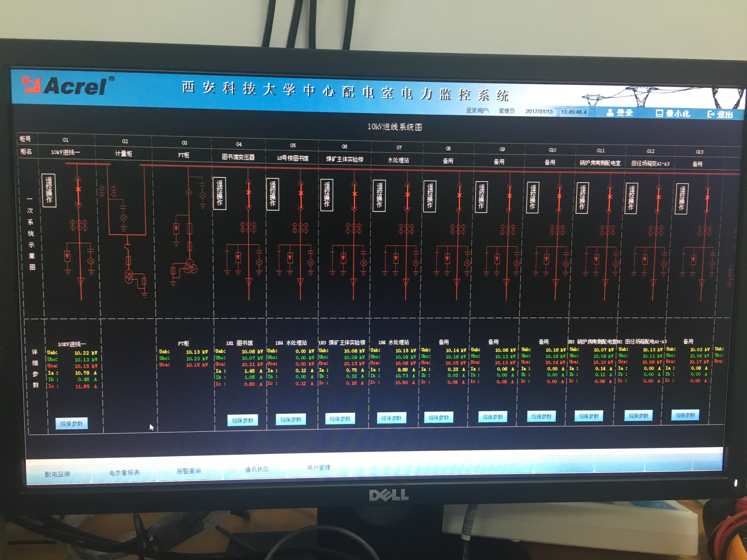747x560 pixels.
Task: Click 遥控操作 for G6 煤矿主体实验楼
Action: [327, 195]
